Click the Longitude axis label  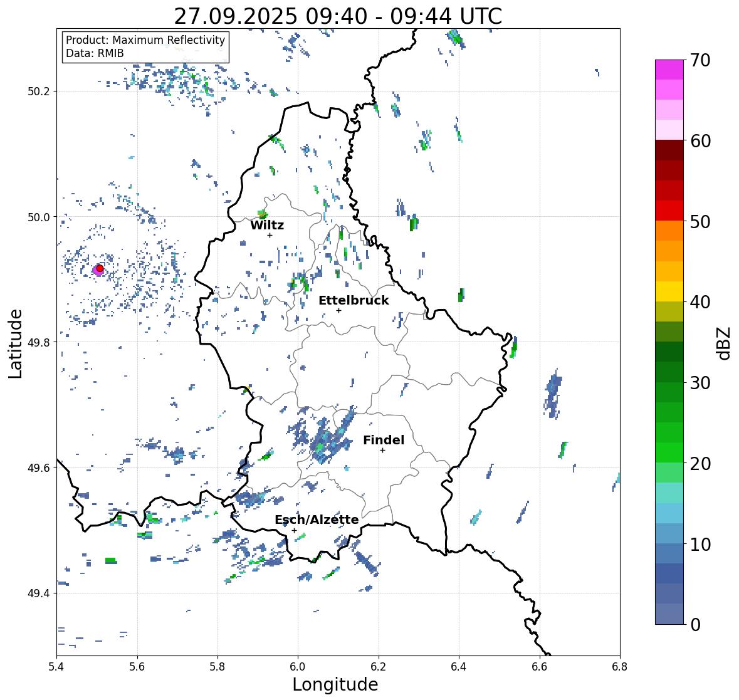(x=335, y=684)
